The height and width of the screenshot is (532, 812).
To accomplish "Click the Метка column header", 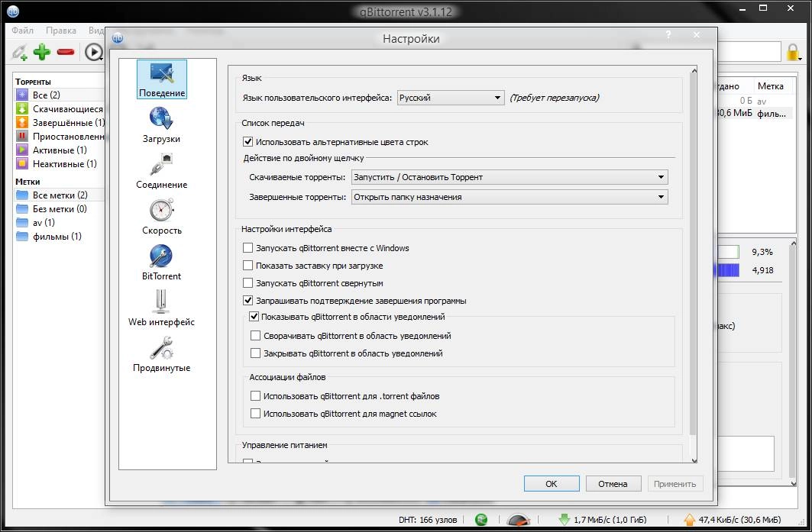I will click(771, 86).
